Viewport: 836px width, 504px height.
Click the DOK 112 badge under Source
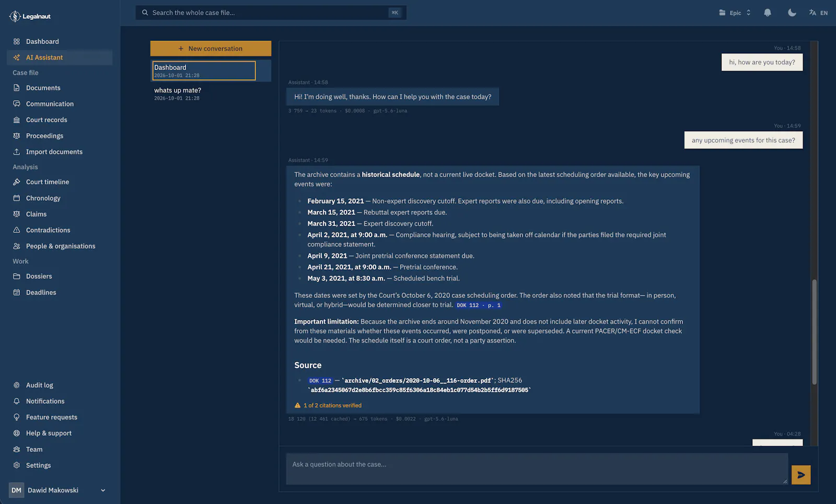tap(320, 381)
